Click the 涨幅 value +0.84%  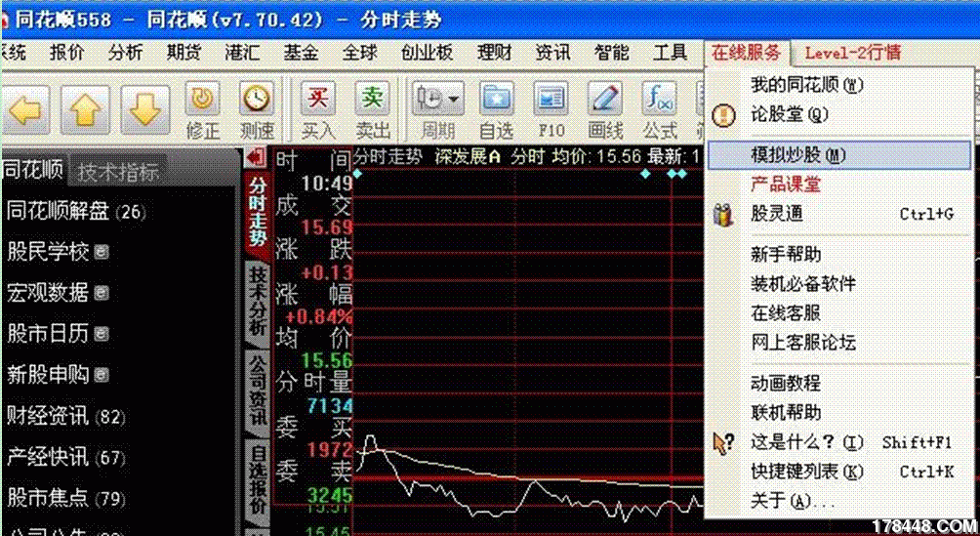coord(318,316)
